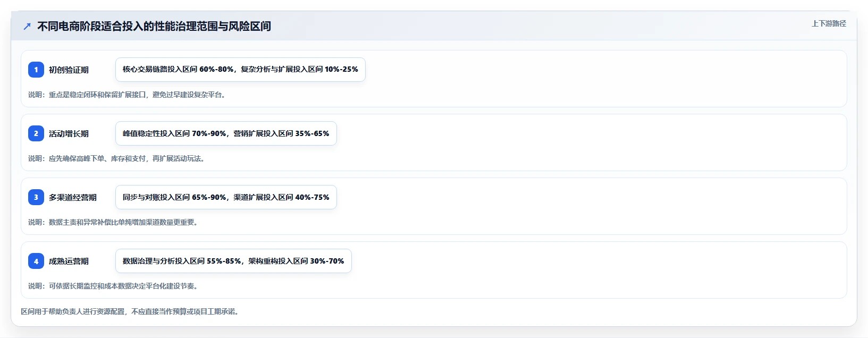868x338 pixels.
Task: Click the note 应先确保高峰下单、库存和支付
Action: click(117, 158)
